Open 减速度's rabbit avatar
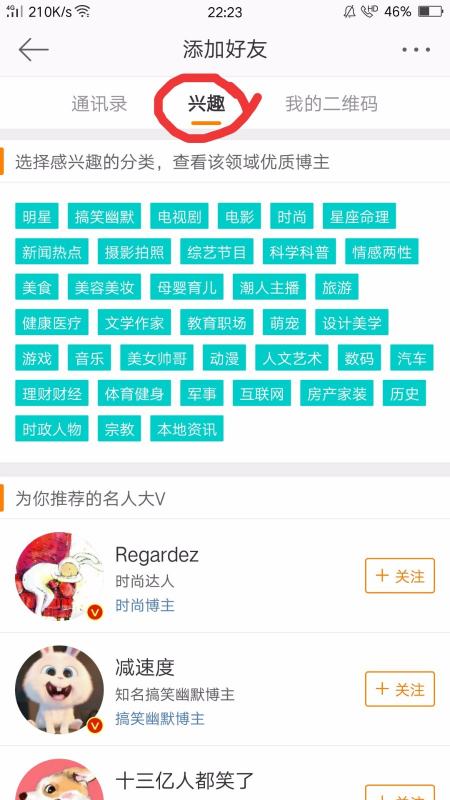450x800 pixels. click(59, 689)
